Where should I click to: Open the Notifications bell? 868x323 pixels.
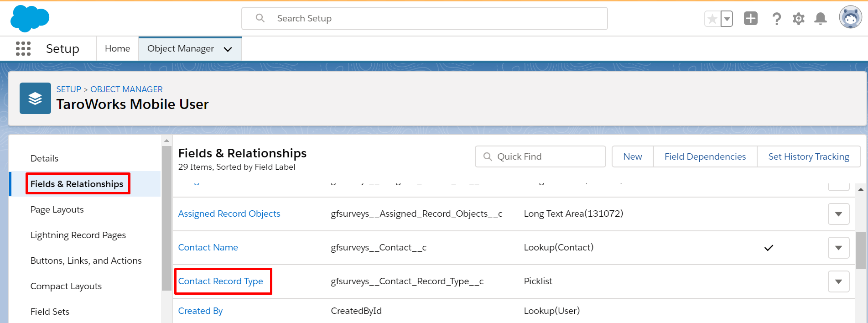[x=820, y=19]
